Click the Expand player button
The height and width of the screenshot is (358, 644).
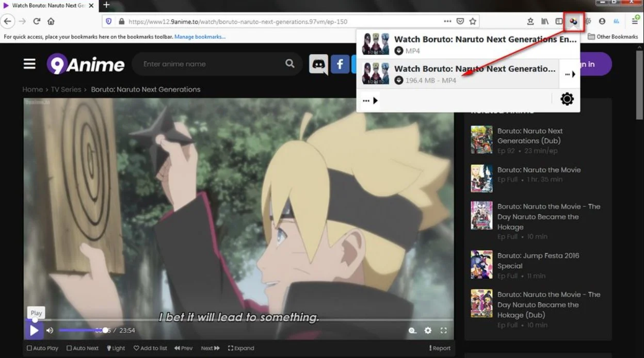coord(241,348)
